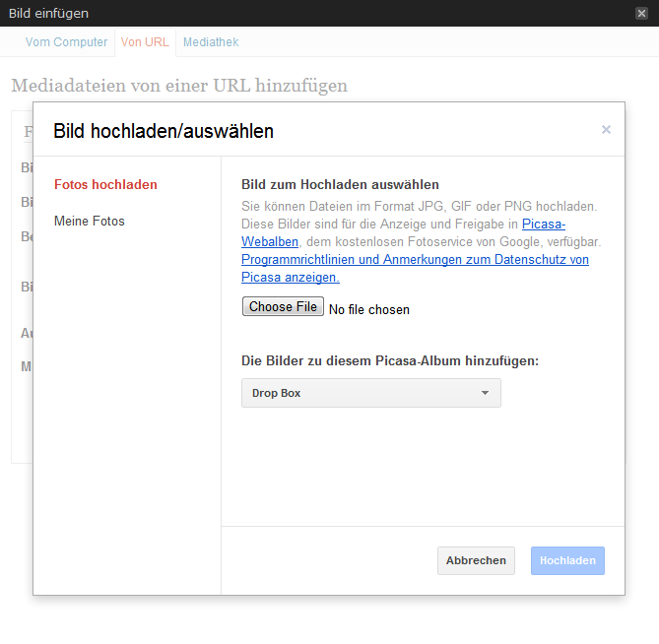
Task: Go to the Mediathek tab
Action: pos(211,42)
